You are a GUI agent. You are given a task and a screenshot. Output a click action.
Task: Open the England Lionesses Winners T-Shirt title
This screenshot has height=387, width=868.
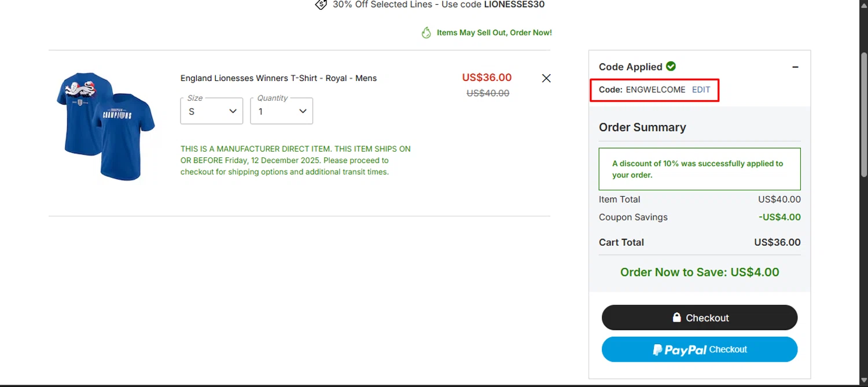tap(278, 78)
